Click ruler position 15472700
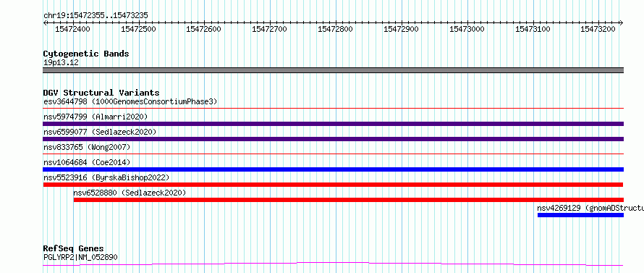The height and width of the screenshot is (273, 644). [x=270, y=29]
